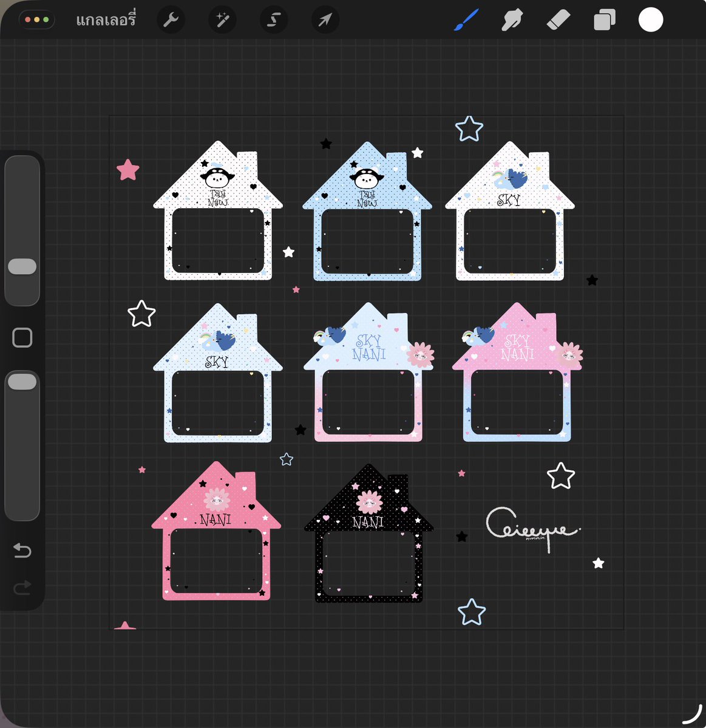Tap the Redo arrow

click(22, 587)
